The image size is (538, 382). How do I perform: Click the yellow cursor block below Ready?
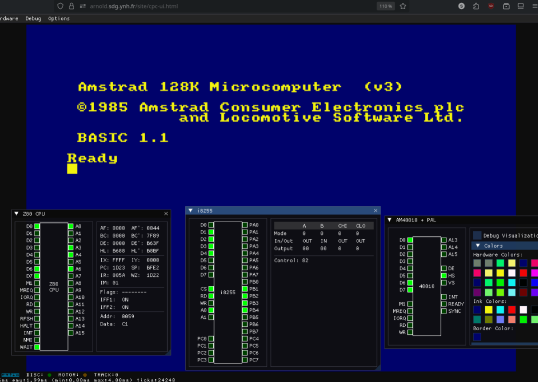pos(72,169)
